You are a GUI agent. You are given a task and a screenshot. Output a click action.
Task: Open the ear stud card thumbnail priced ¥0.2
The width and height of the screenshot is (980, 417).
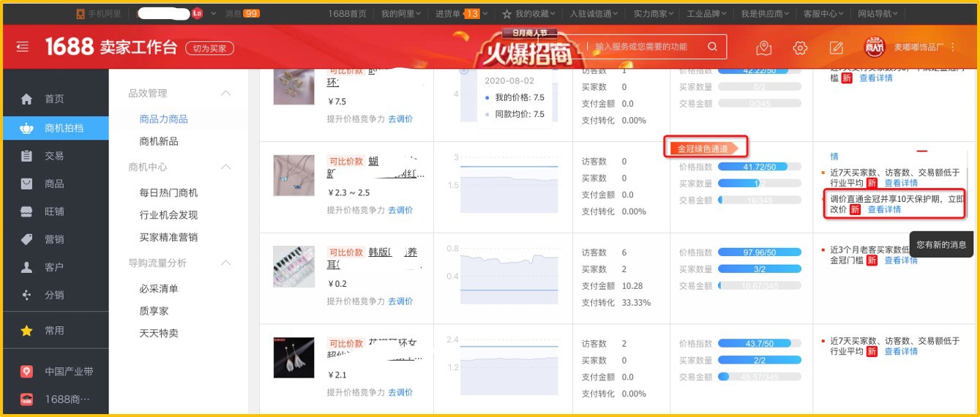294,266
